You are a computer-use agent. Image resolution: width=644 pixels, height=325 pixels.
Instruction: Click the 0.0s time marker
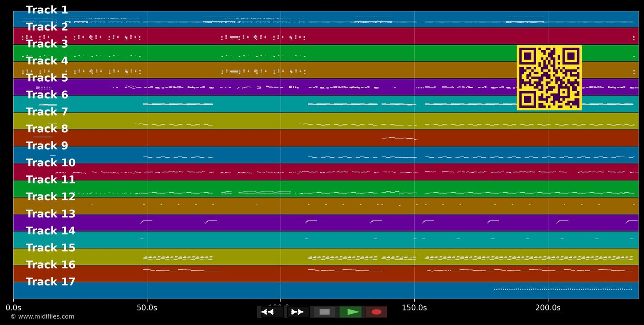pos(13,308)
